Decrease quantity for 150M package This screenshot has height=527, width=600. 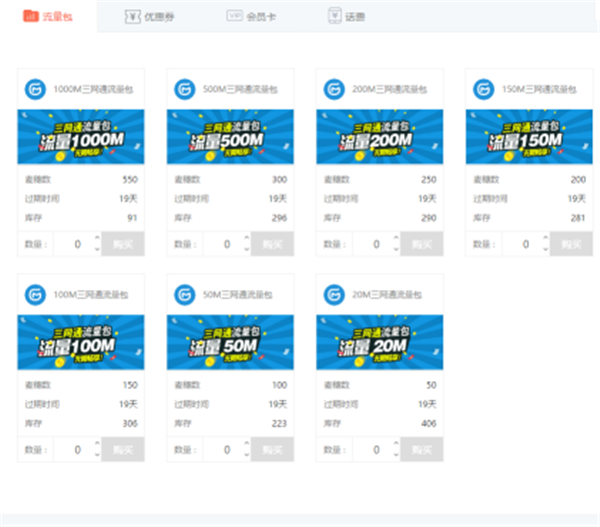pos(546,249)
